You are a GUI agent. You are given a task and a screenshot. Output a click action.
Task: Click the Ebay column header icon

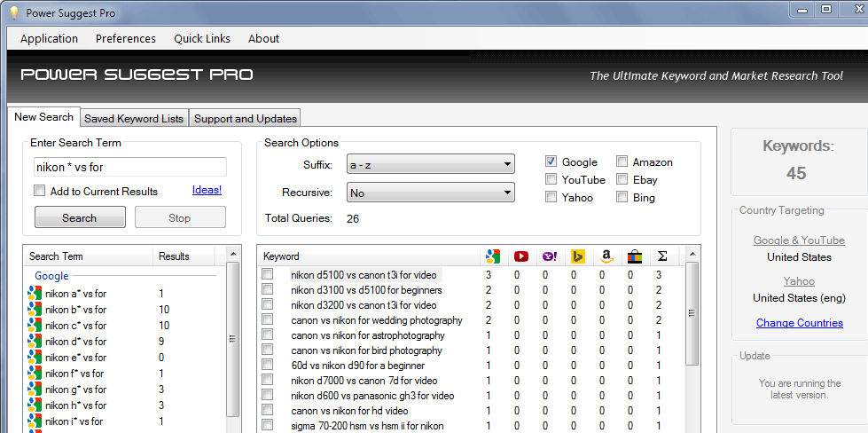tap(635, 256)
